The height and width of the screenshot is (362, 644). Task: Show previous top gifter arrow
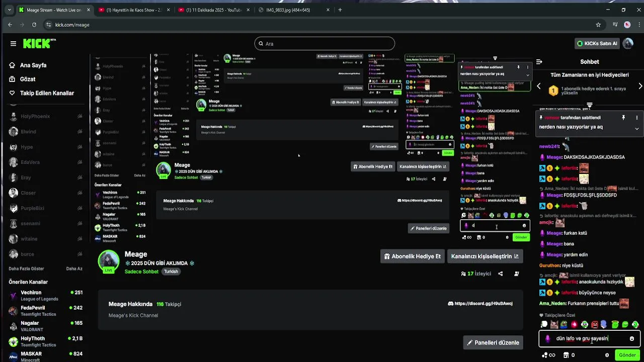(x=539, y=86)
